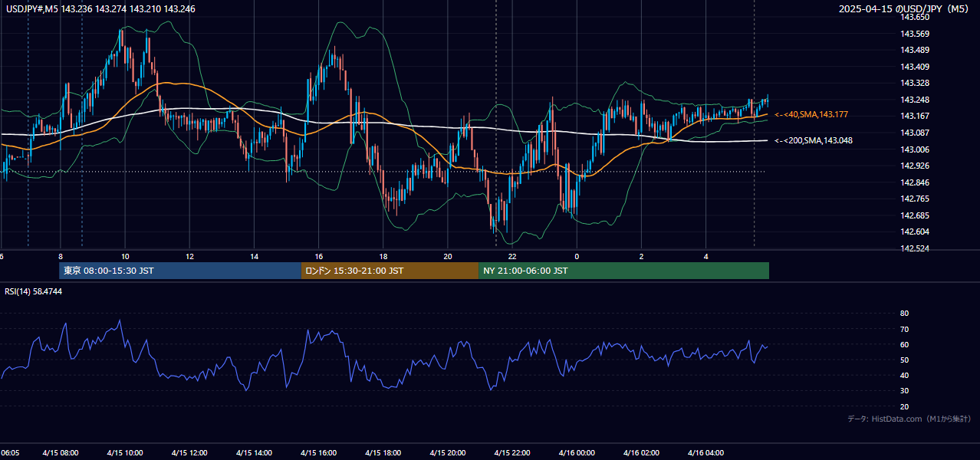Click price axis value 143.167
Screen dimensions: 980x460
pos(914,117)
